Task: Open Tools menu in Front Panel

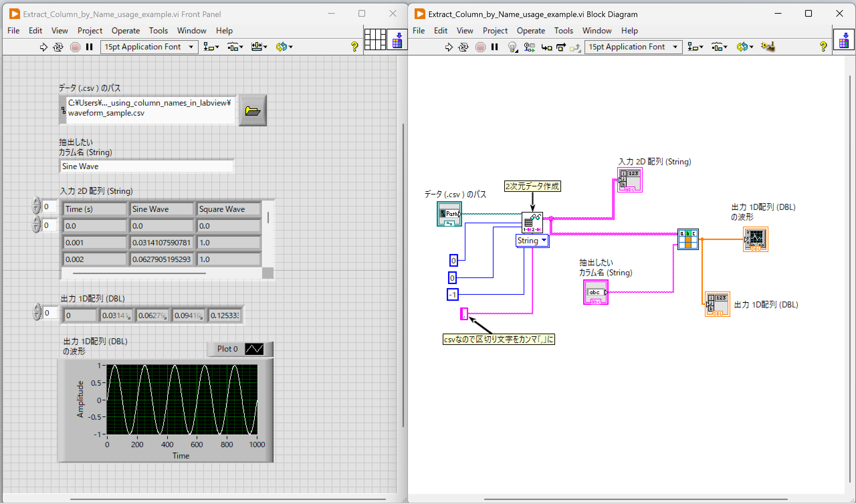Action: (158, 30)
